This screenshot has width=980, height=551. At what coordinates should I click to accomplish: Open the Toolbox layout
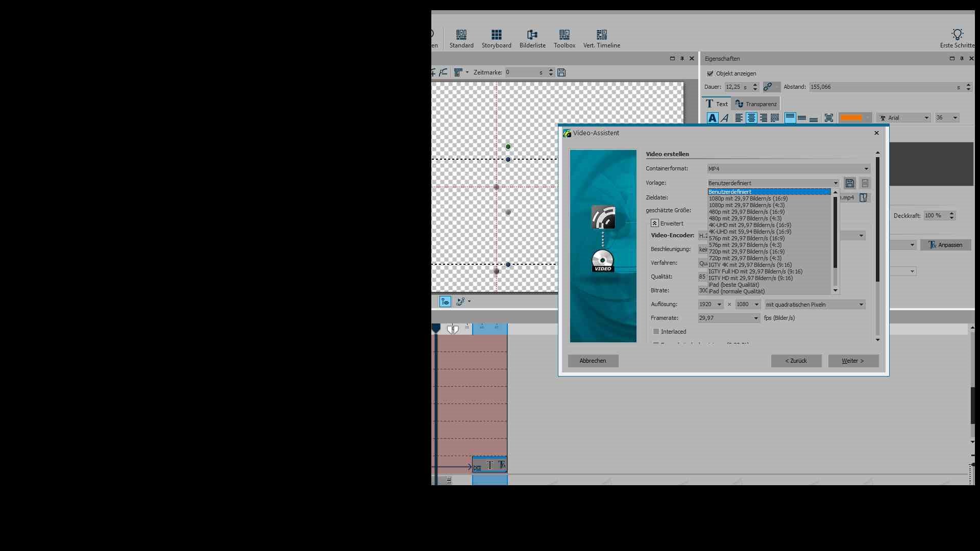click(x=564, y=39)
